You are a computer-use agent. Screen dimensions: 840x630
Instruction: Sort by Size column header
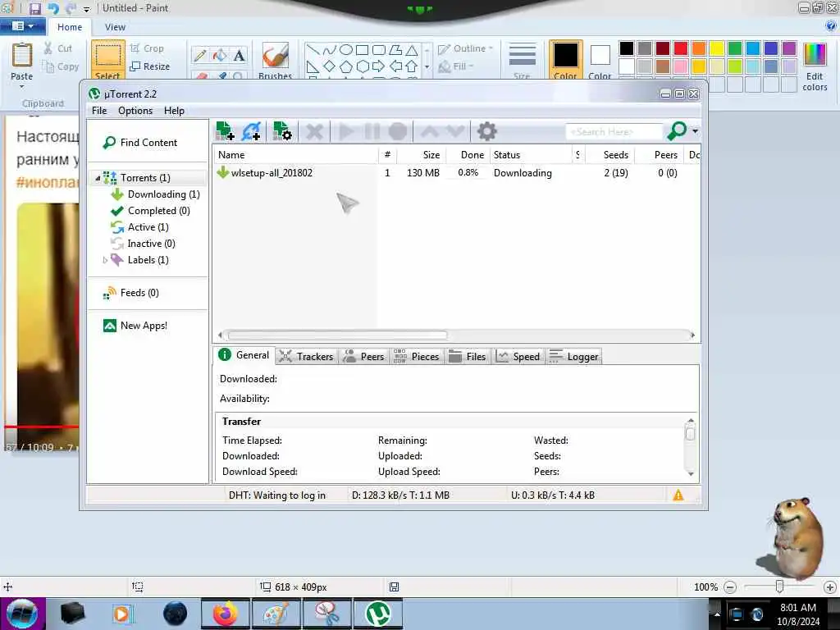421,155
